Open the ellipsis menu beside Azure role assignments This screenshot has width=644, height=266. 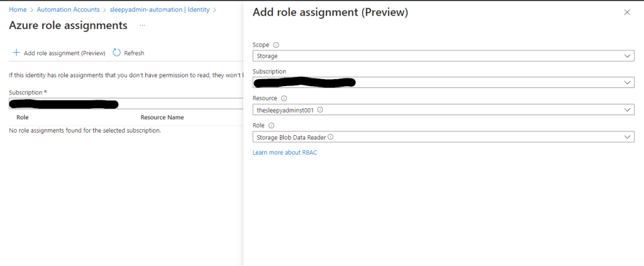click(x=142, y=25)
